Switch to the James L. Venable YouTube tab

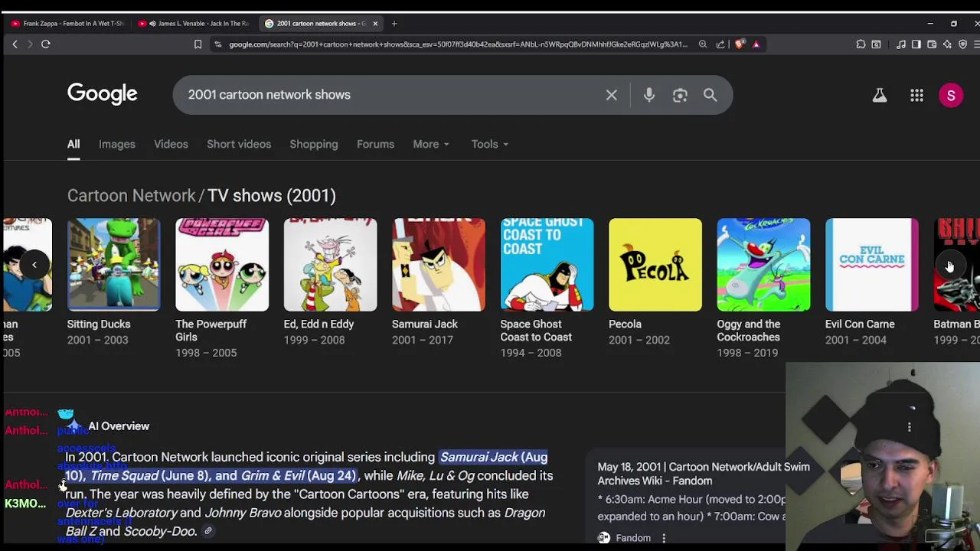click(195, 24)
